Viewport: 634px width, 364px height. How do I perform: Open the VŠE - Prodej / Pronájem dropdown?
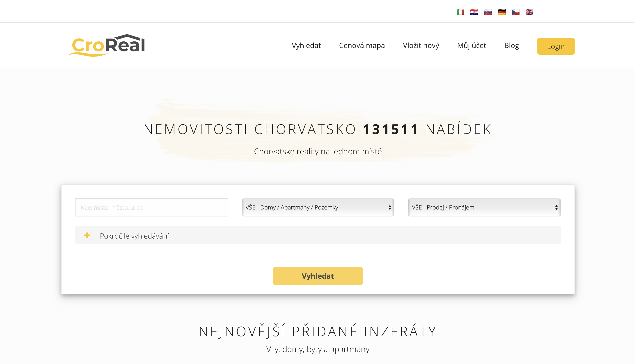484,207
